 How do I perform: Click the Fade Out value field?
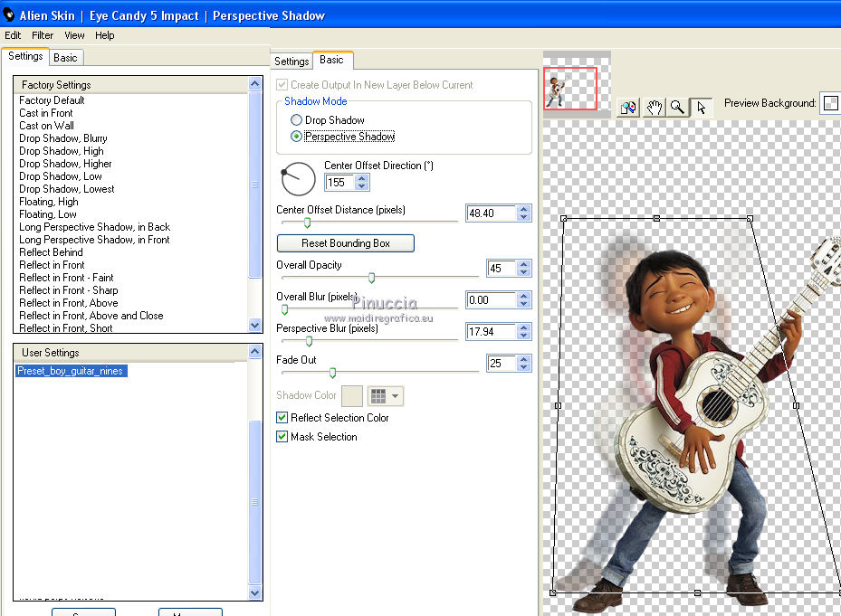point(502,364)
